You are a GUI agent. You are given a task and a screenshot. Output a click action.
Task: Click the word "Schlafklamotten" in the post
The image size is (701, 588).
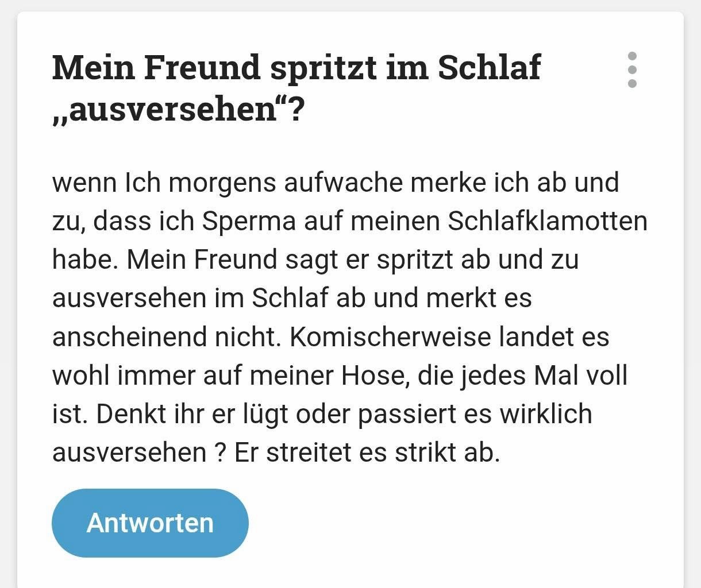point(547,221)
